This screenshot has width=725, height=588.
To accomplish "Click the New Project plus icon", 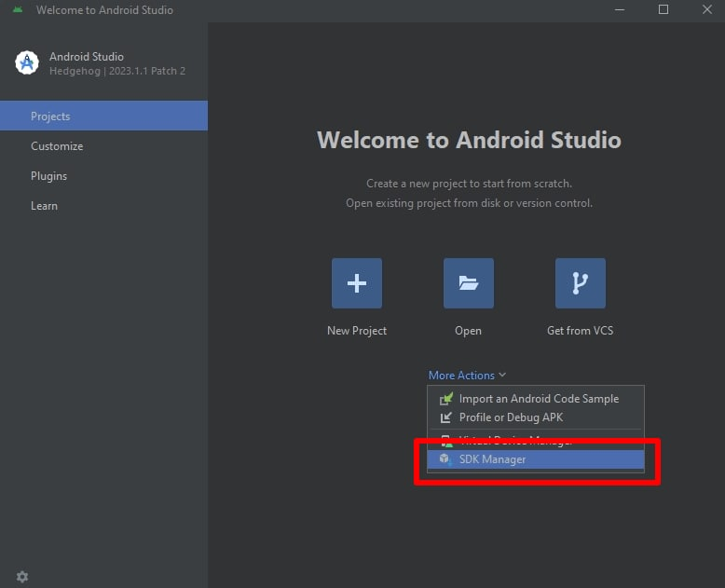I will 356,283.
